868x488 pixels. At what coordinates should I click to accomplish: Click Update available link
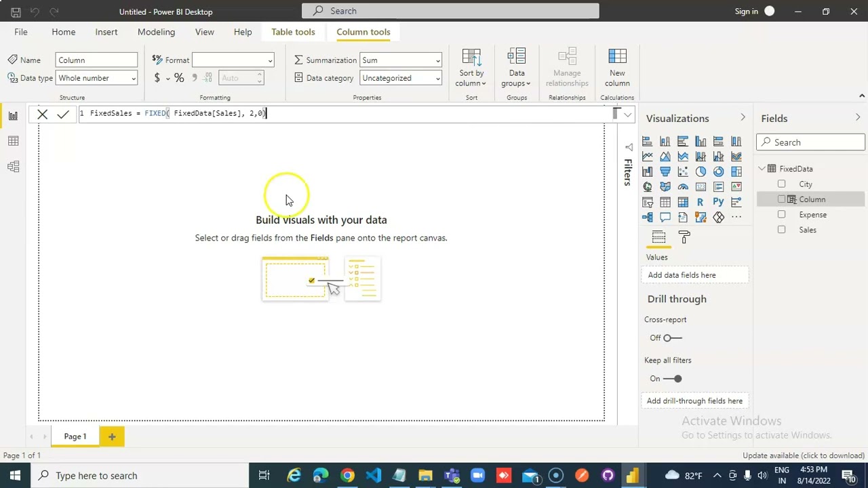tap(804, 455)
